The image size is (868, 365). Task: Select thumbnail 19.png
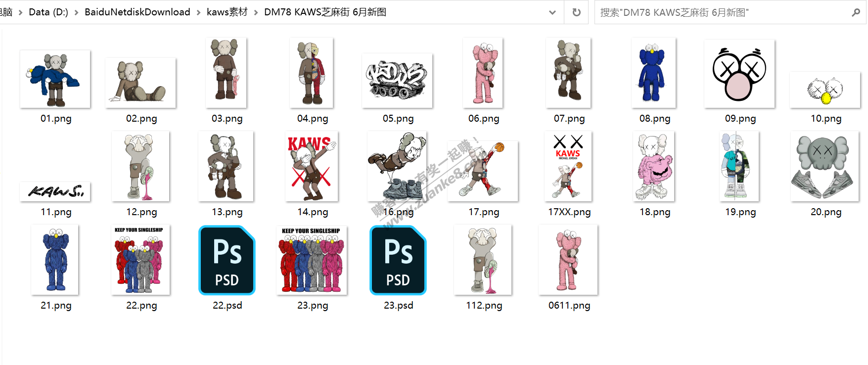739,166
